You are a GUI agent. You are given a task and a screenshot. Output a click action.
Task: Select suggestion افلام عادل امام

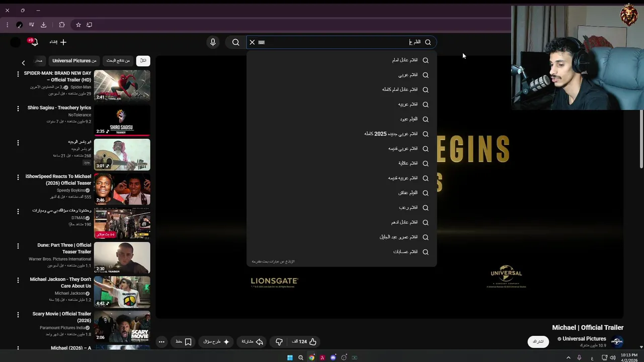pyautogui.click(x=342, y=60)
